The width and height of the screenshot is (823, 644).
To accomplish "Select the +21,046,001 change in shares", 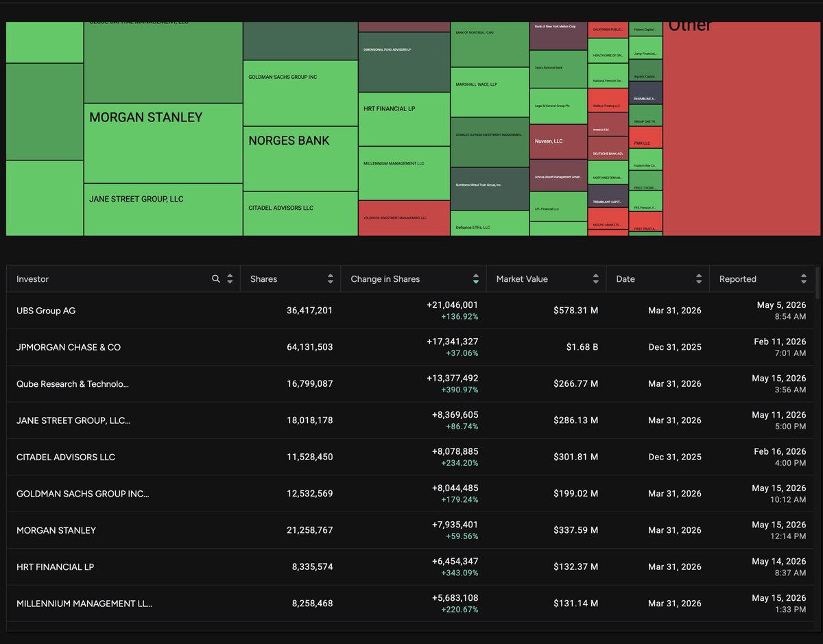I will (x=453, y=305).
